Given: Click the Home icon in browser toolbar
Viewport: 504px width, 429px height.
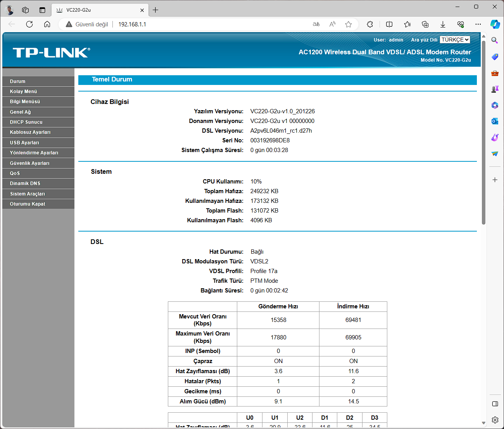Looking at the screenshot, I should click(47, 24).
